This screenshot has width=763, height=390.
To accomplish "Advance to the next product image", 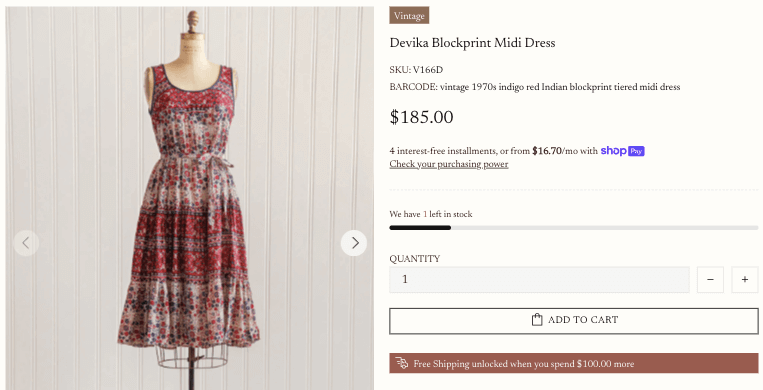I will (354, 242).
